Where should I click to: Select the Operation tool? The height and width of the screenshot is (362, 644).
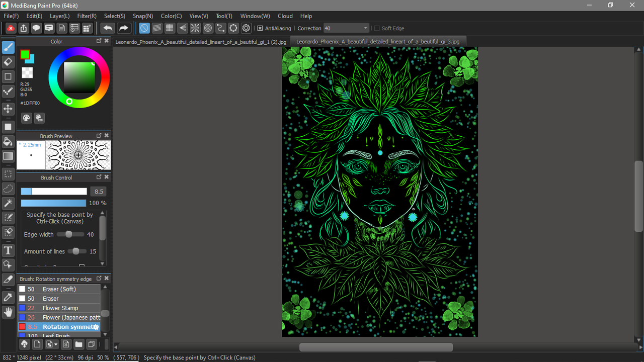[8, 264]
